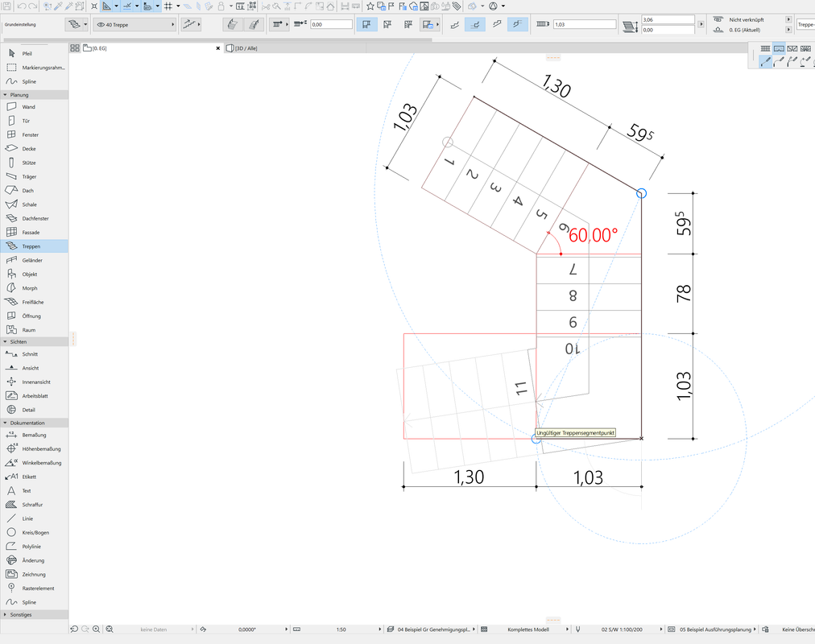Collapse the Planung toolbox group

click(35, 95)
